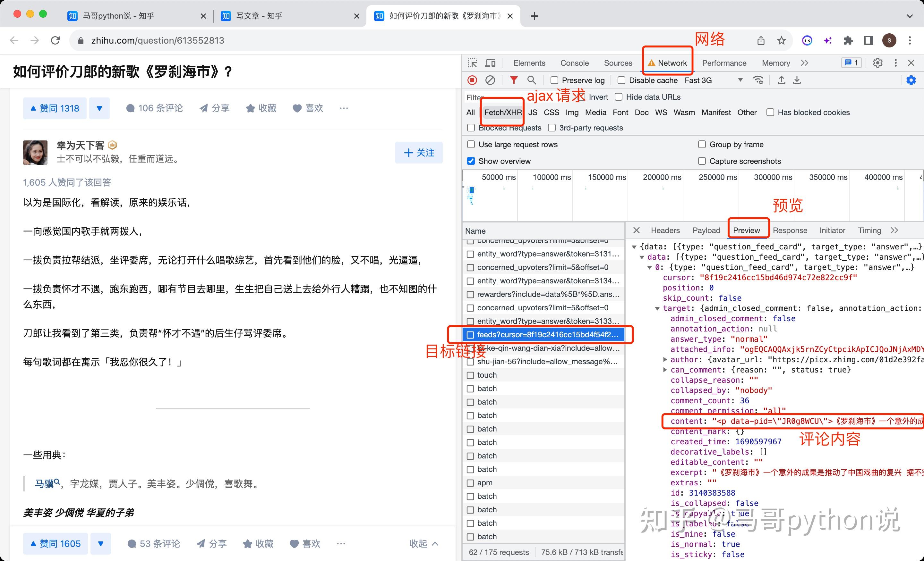Click the 收起 collapse answer button
924x561 pixels.
424,543
